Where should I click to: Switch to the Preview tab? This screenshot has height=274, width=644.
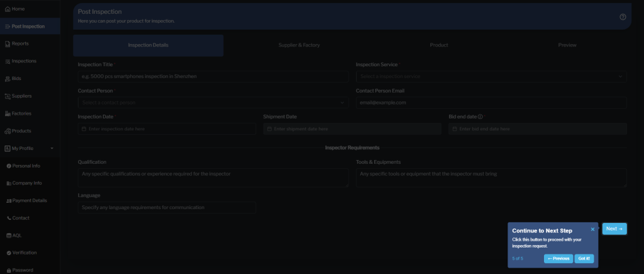click(x=567, y=45)
